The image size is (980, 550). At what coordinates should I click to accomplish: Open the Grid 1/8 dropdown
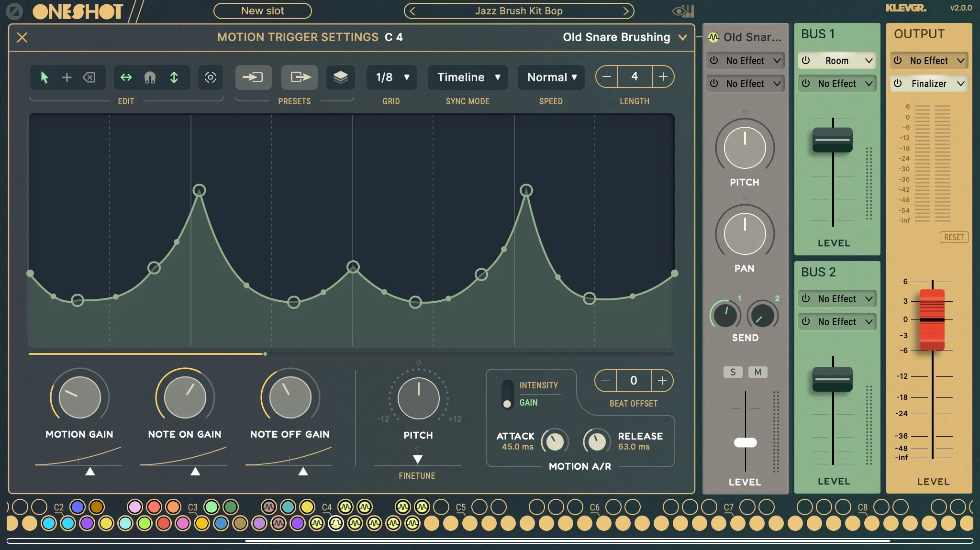pyautogui.click(x=392, y=77)
